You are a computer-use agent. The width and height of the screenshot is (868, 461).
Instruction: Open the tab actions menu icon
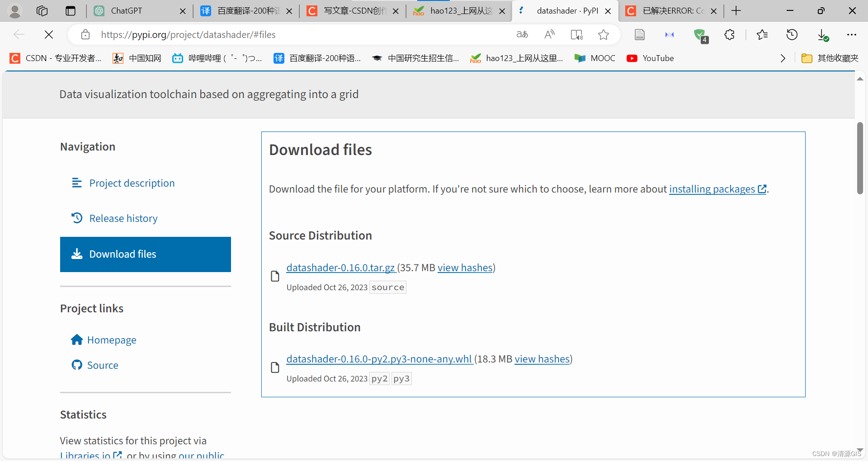point(71,11)
